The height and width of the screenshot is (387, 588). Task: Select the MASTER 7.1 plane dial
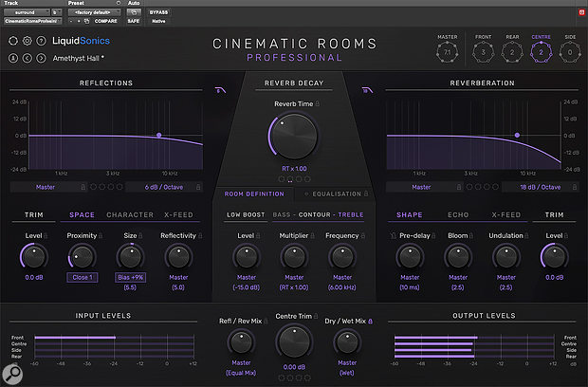point(447,52)
